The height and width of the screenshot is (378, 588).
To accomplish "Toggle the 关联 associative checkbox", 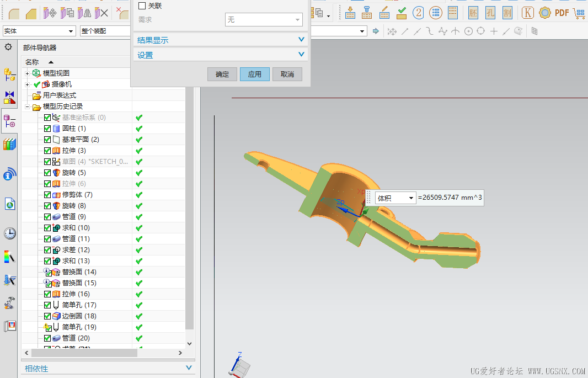I will [x=142, y=6].
